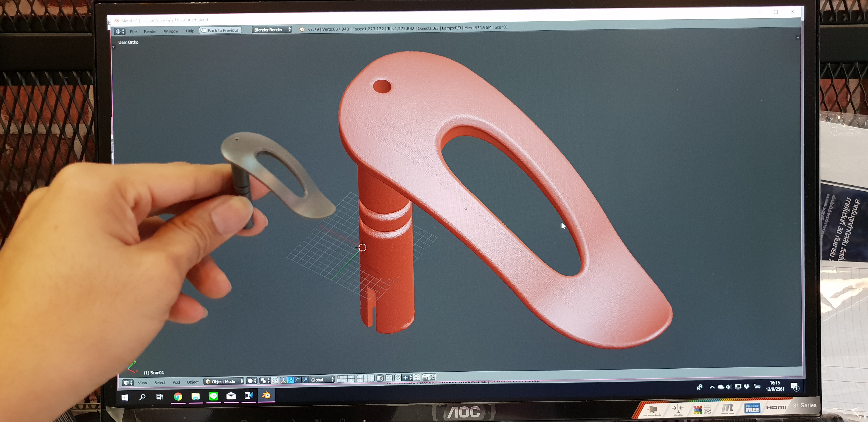
Task: Toggle lock camera and layers to scene
Action: tap(380, 378)
